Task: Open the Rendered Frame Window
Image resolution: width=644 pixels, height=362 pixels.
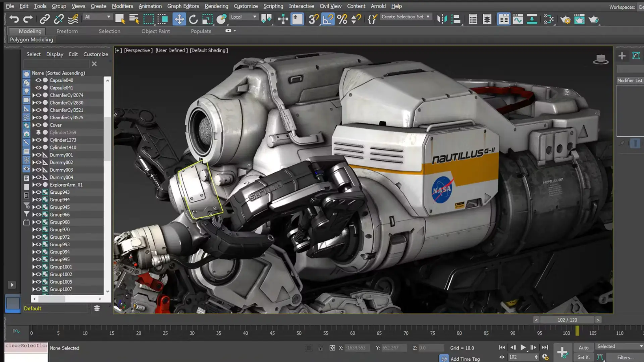Action: pyautogui.click(x=579, y=19)
